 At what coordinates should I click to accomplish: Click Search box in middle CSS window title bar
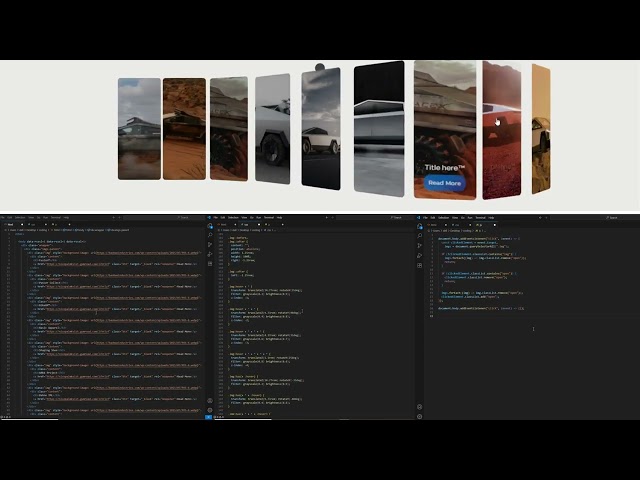(x=376, y=218)
